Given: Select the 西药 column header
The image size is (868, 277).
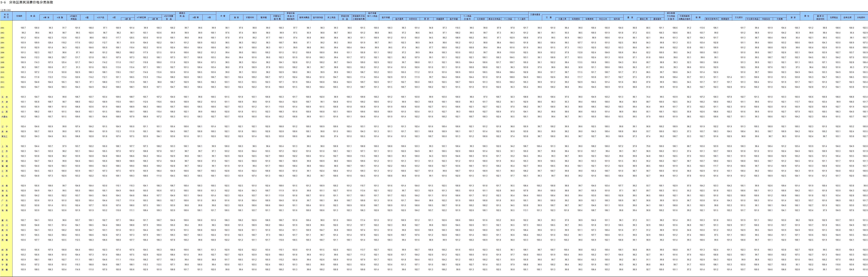Looking at the screenshot, I should [427, 19].
